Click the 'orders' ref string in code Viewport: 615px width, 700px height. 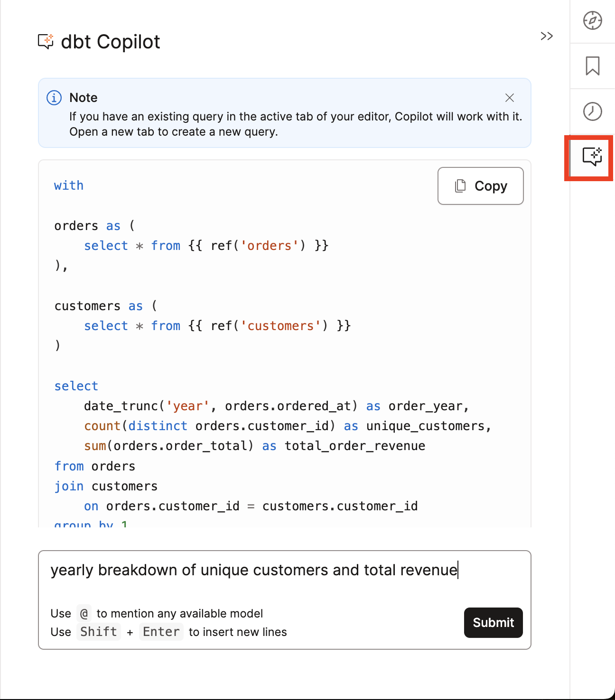(x=270, y=246)
